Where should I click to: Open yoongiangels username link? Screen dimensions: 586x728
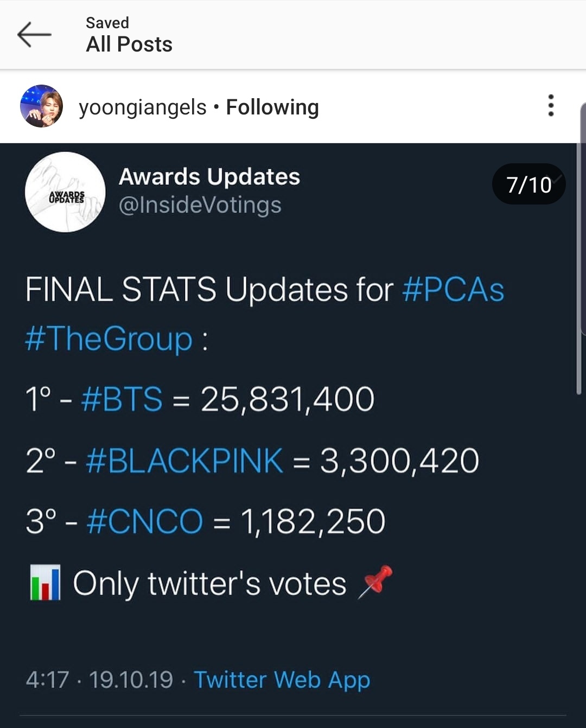(x=143, y=107)
